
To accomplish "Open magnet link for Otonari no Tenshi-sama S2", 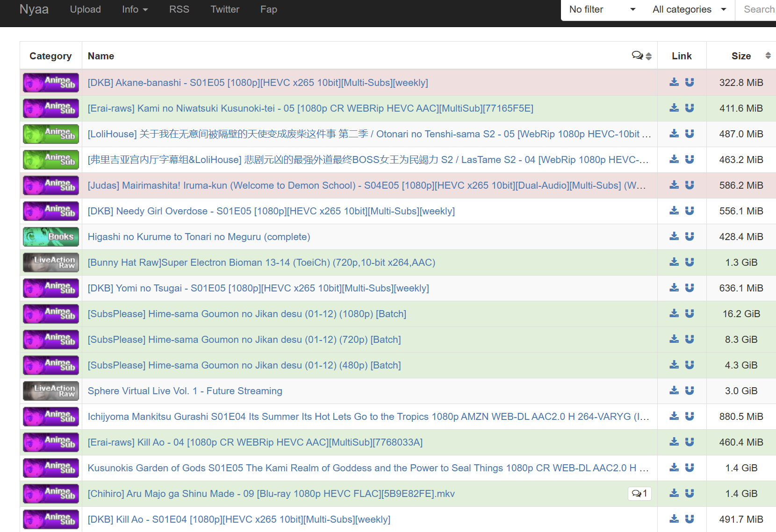I will [690, 134].
